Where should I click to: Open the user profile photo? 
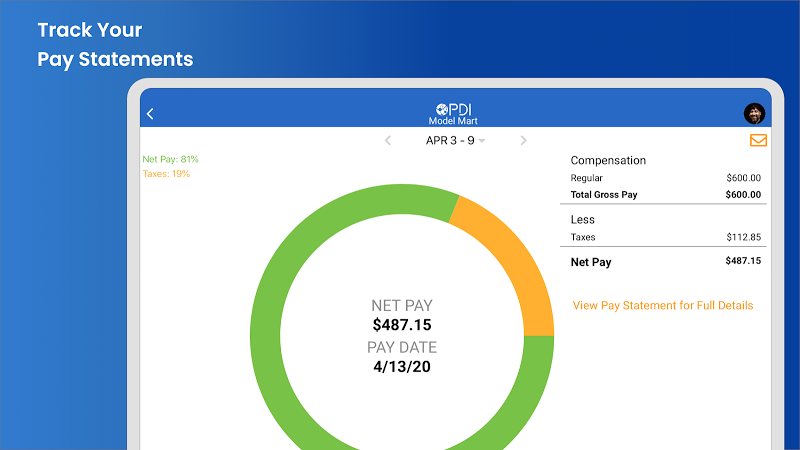pyautogui.click(x=754, y=113)
